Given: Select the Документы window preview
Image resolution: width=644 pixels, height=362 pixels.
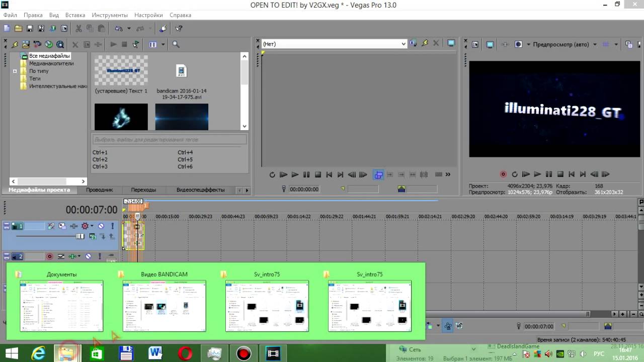Looking at the screenshot, I should pos(61,301).
